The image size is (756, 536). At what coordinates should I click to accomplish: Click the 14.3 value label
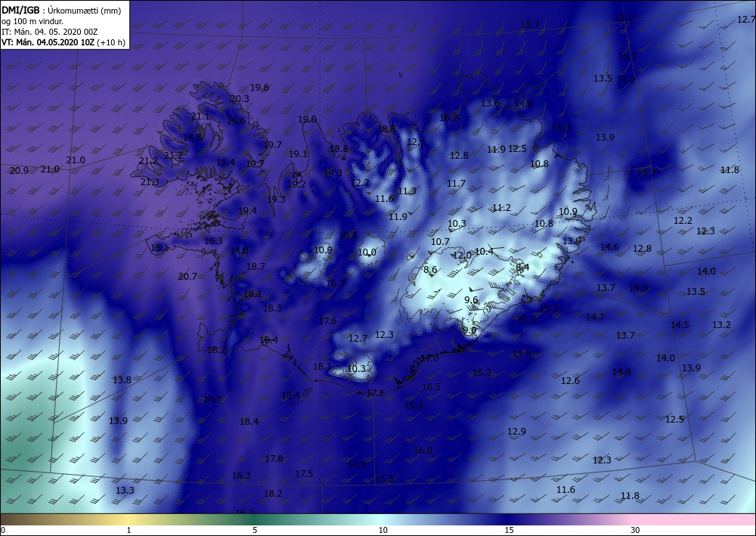(x=333, y=172)
